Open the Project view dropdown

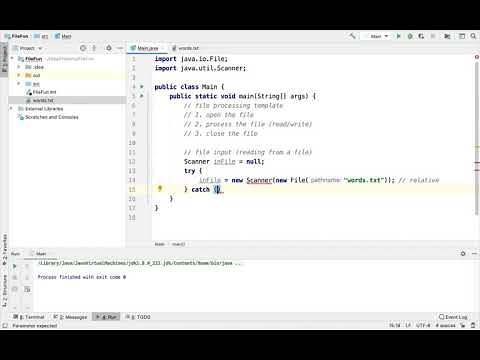[x=28, y=48]
